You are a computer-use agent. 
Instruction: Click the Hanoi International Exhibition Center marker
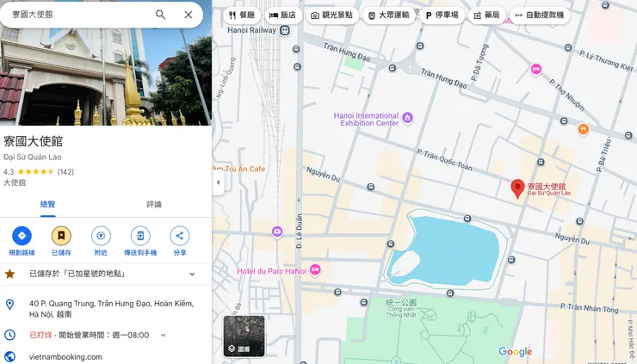coord(407,118)
